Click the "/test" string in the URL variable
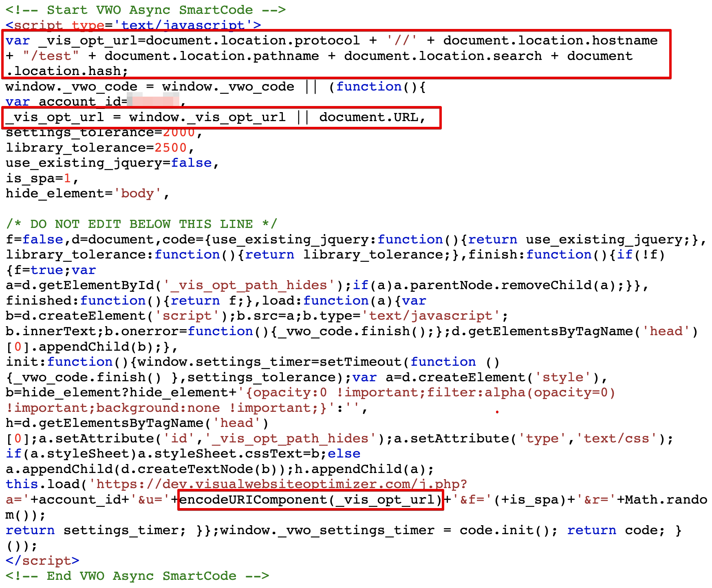Viewport: 712px width, 588px height. point(51,56)
